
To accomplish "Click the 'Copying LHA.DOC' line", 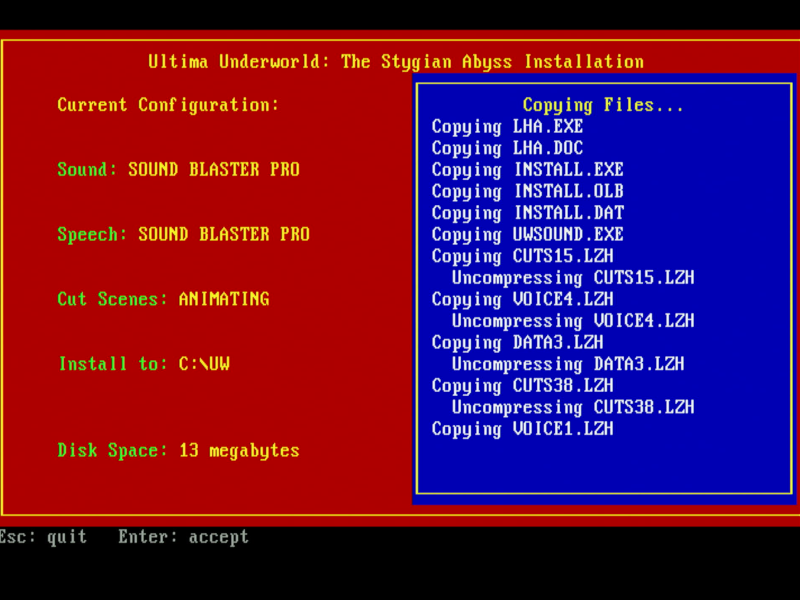I will pyautogui.click(x=507, y=148).
